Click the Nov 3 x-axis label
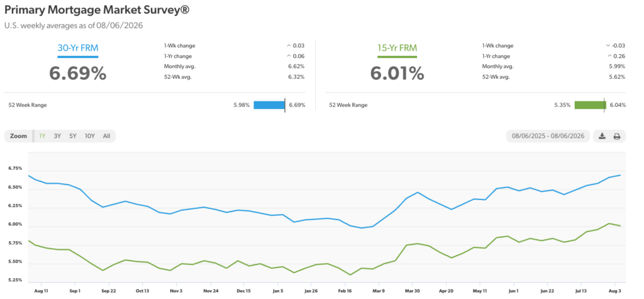Viewport: 644px width, 299px height. point(176,290)
